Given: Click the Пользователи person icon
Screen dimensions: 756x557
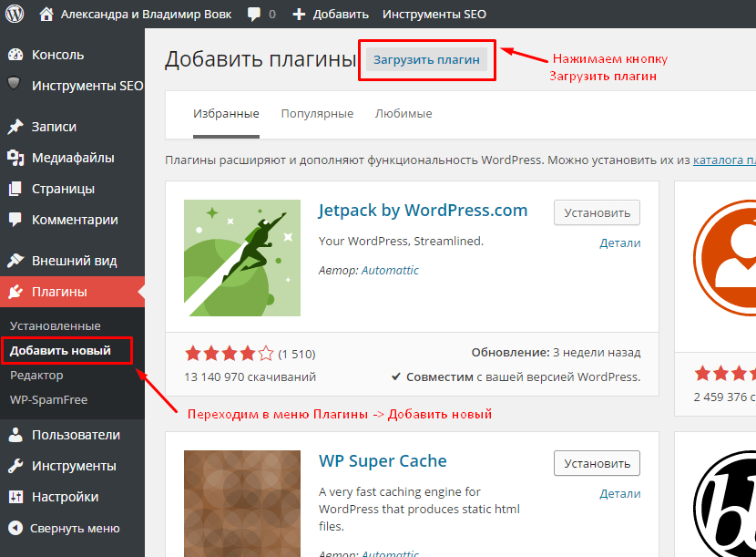Looking at the screenshot, I should (x=15, y=435).
